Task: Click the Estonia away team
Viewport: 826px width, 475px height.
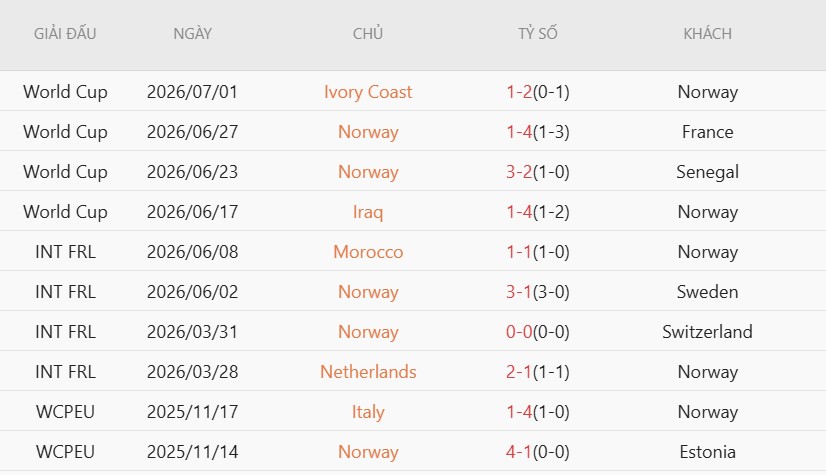Action: click(707, 452)
